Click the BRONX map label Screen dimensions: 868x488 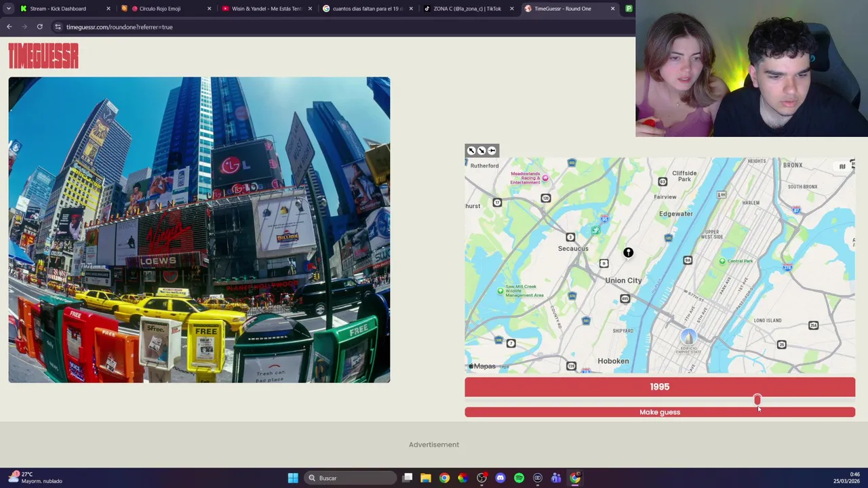coord(793,165)
